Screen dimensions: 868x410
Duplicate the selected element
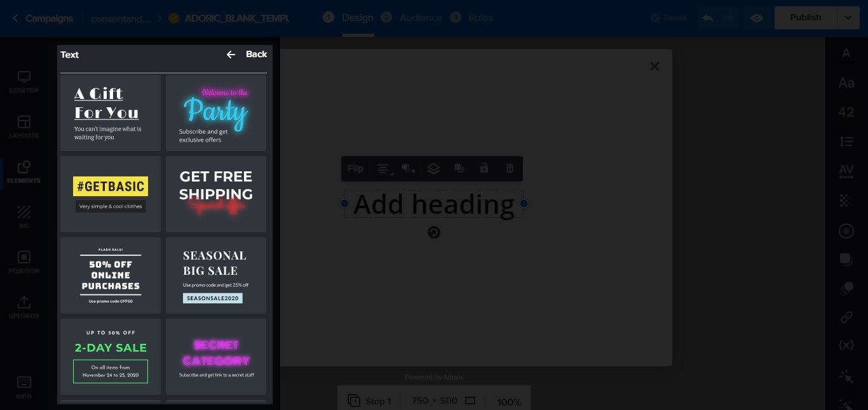[x=459, y=169]
